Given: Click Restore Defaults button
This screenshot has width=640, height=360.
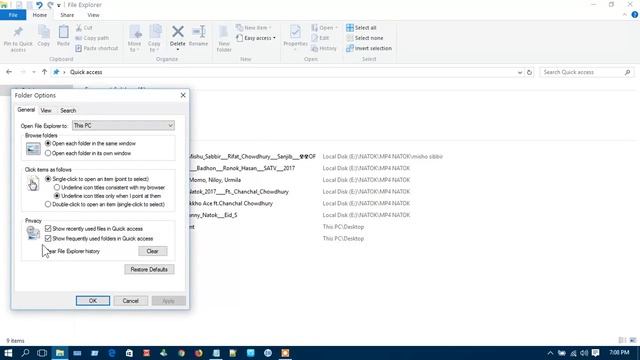Looking at the screenshot, I should tap(149, 269).
